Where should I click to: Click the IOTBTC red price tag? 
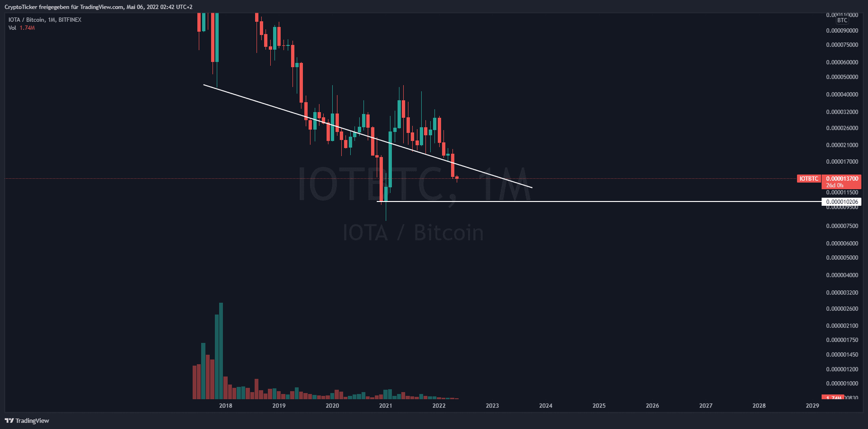[x=808, y=179]
